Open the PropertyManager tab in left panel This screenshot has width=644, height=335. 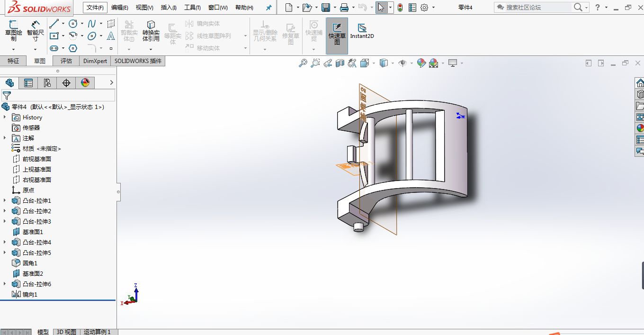coord(28,83)
